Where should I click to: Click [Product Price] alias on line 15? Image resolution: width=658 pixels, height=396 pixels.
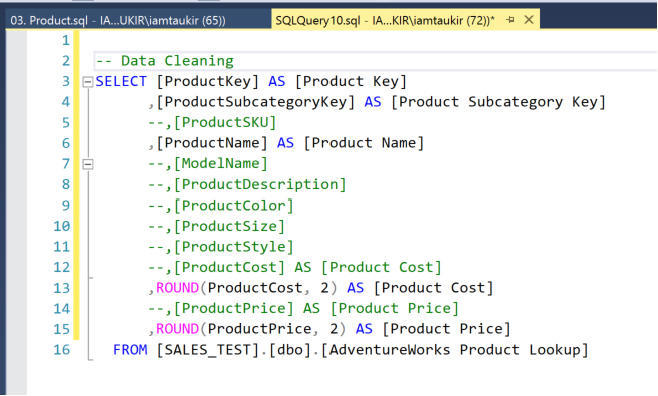pos(446,329)
